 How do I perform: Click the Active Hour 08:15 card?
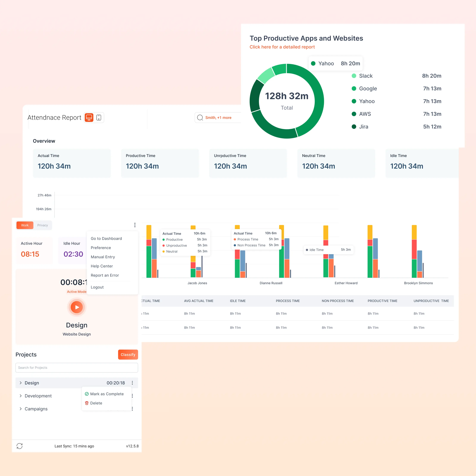pyautogui.click(x=34, y=250)
